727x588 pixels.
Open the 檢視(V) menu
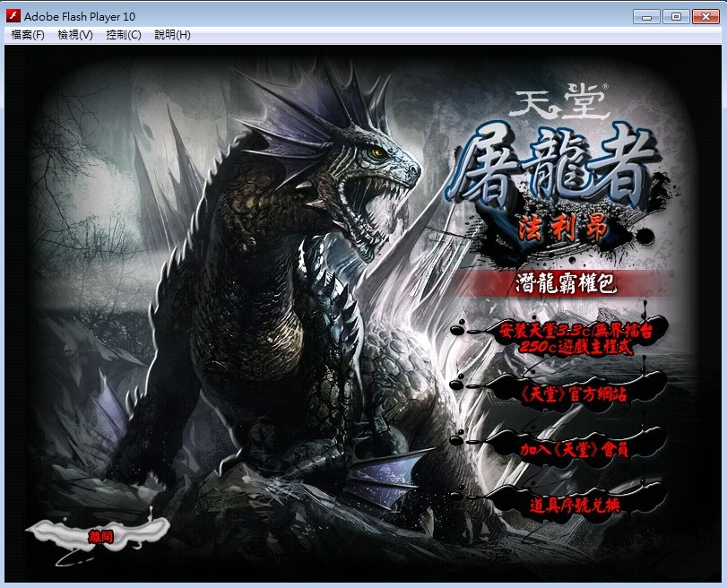tap(75, 35)
